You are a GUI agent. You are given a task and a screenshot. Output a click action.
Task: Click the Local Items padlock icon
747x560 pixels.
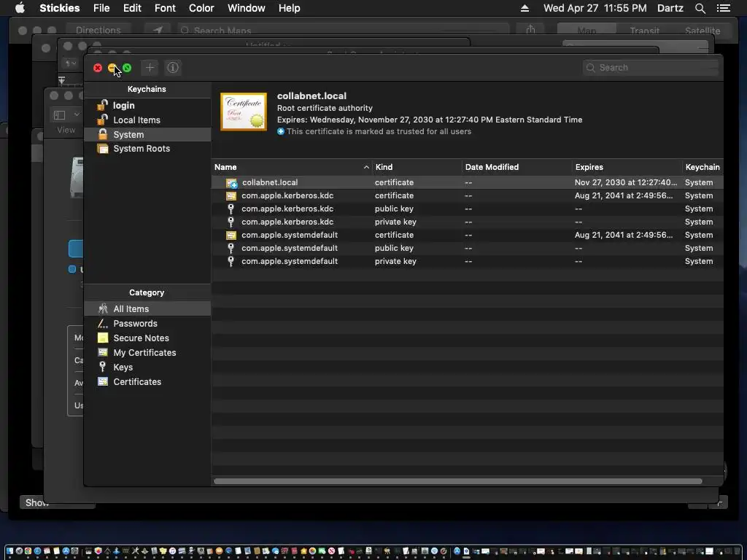coord(102,120)
